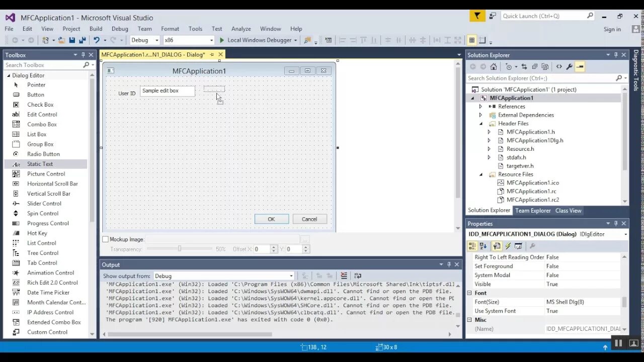644x362 pixels.
Task: Select Combo Box in the Toolbox
Action: pos(42,124)
